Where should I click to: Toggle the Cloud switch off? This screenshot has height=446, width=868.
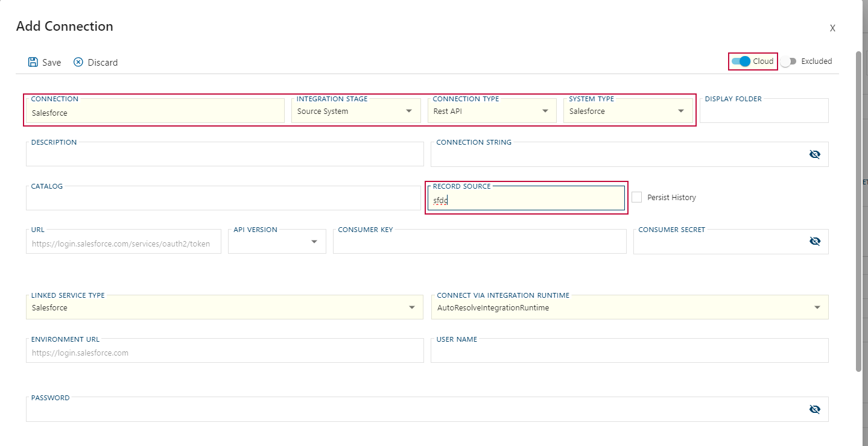click(x=742, y=61)
